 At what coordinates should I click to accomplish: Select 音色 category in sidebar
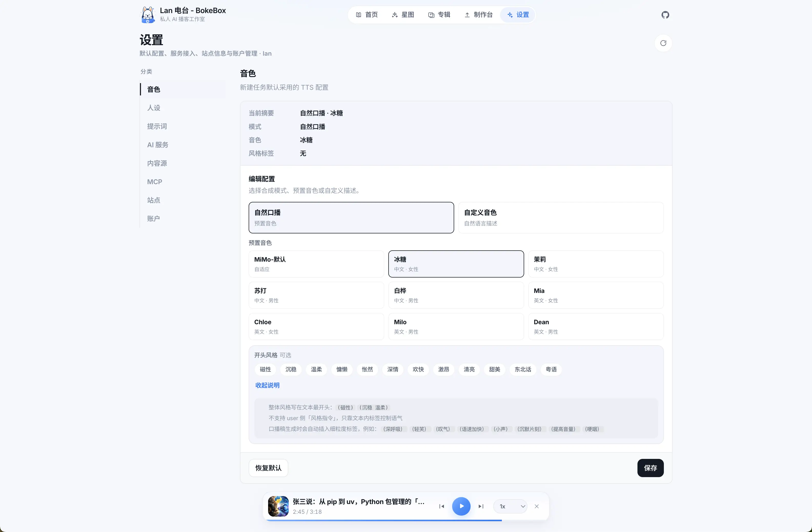pyautogui.click(x=183, y=89)
